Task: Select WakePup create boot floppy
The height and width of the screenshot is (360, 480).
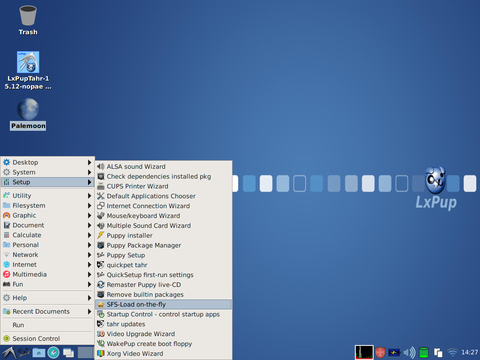Action: pyautogui.click(x=164, y=344)
